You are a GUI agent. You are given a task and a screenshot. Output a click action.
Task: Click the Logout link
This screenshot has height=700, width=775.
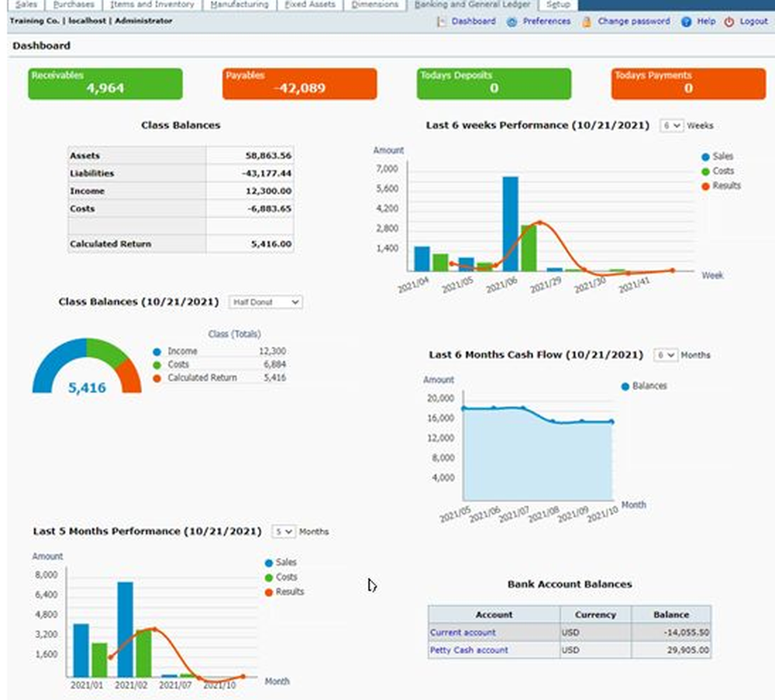754,21
